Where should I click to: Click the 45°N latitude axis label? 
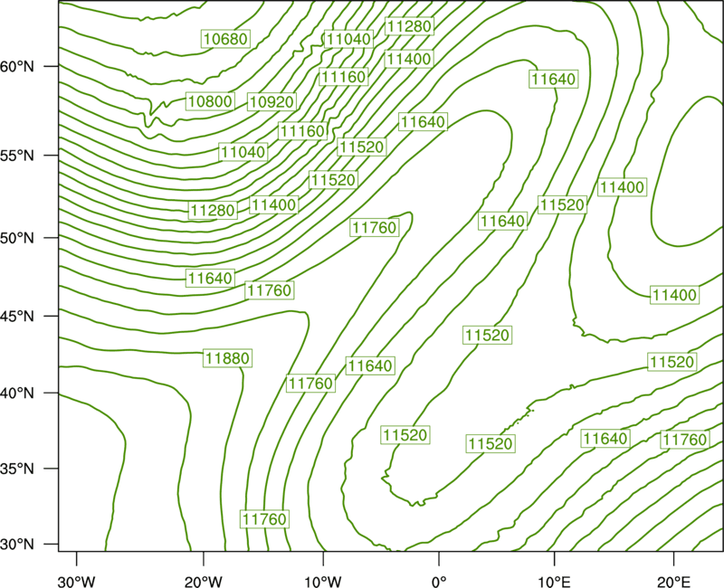click(x=17, y=316)
